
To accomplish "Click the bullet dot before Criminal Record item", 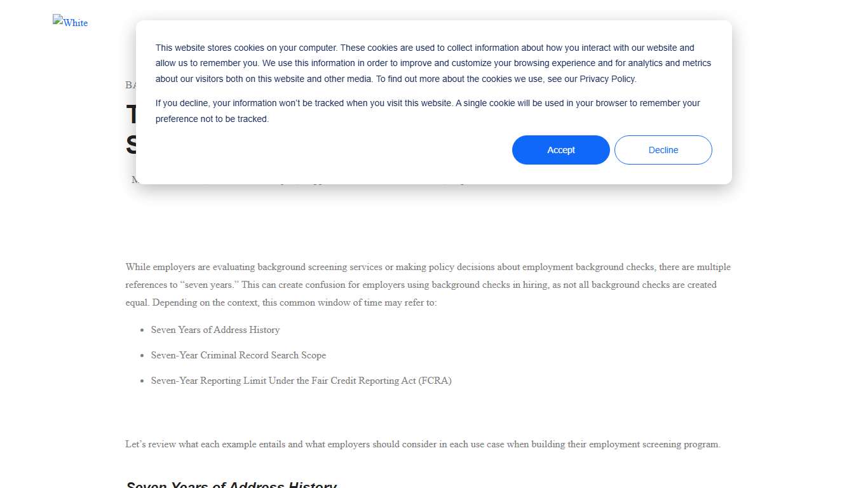I will [142, 356].
